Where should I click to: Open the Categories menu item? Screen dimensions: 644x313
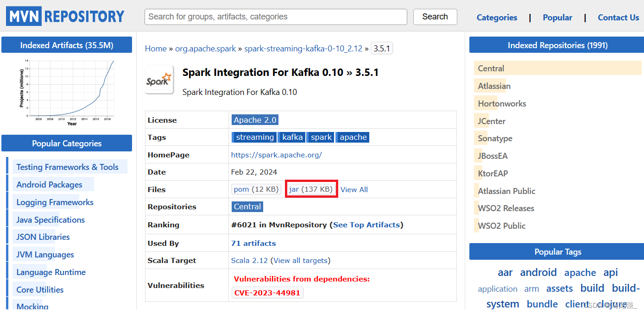coord(497,18)
